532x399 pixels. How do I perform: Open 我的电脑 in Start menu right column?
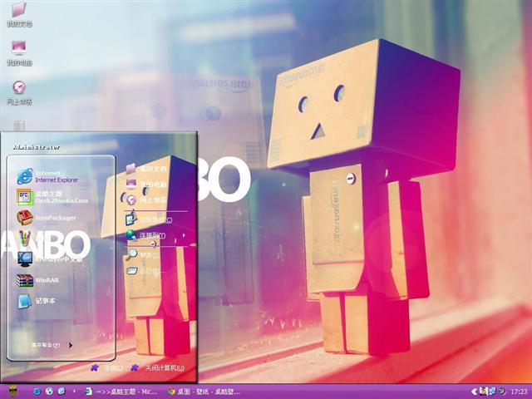146,185
